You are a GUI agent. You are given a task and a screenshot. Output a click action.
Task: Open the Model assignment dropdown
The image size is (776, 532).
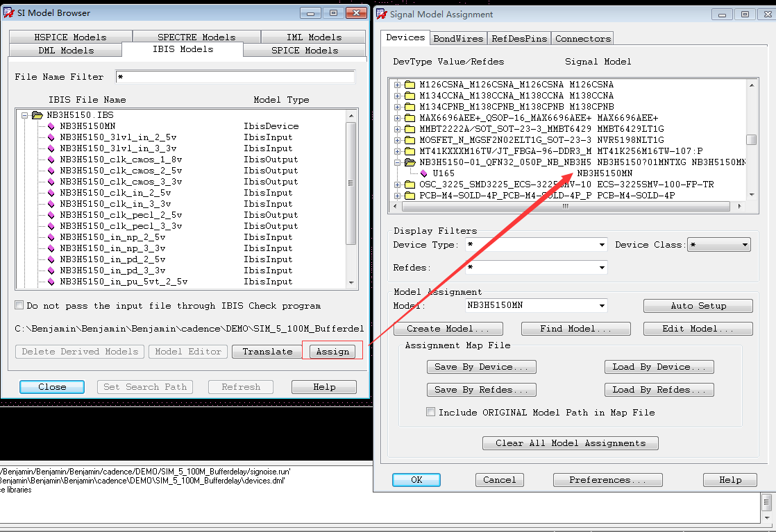click(x=602, y=306)
